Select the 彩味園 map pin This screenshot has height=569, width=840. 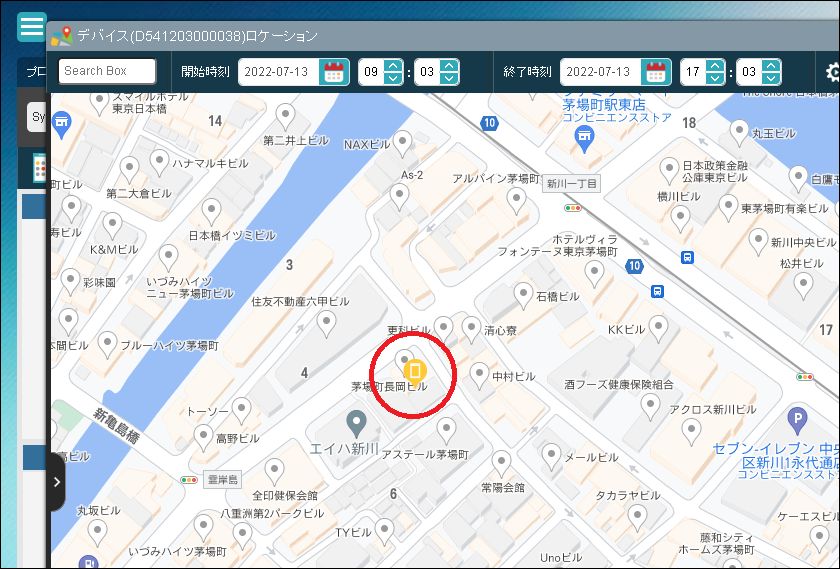(70, 281)
